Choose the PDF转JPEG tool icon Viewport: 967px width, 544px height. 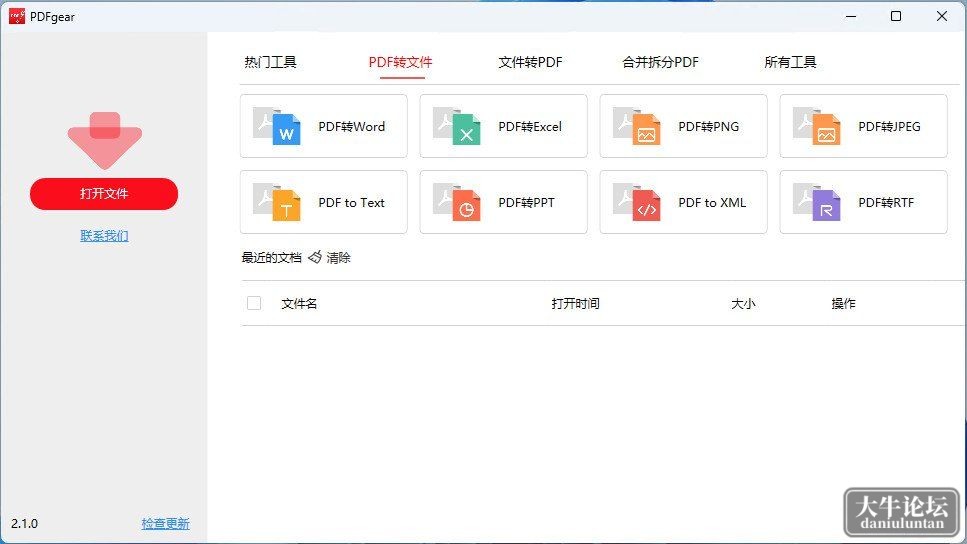817,126
